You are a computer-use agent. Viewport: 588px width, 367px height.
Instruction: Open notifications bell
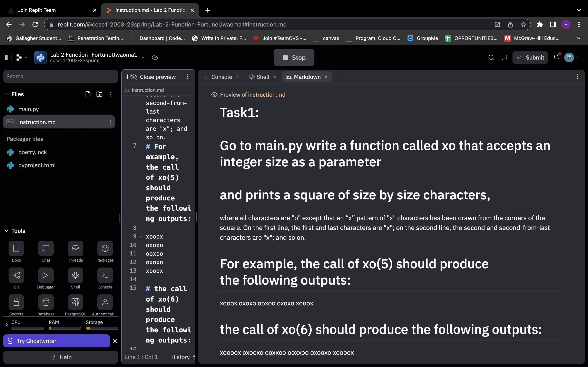[556, 57]
